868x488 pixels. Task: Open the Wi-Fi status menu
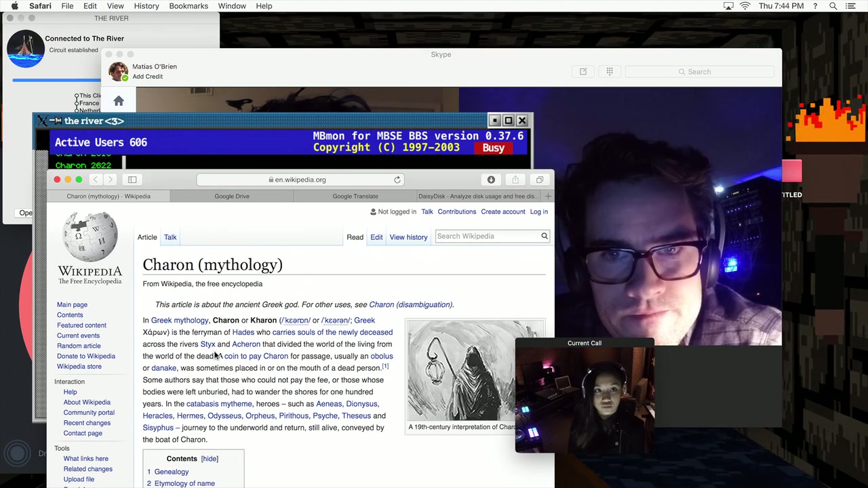745,6
